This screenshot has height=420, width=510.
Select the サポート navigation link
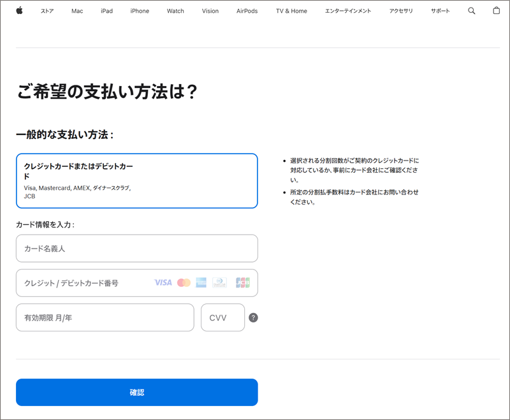click(440, 11)
